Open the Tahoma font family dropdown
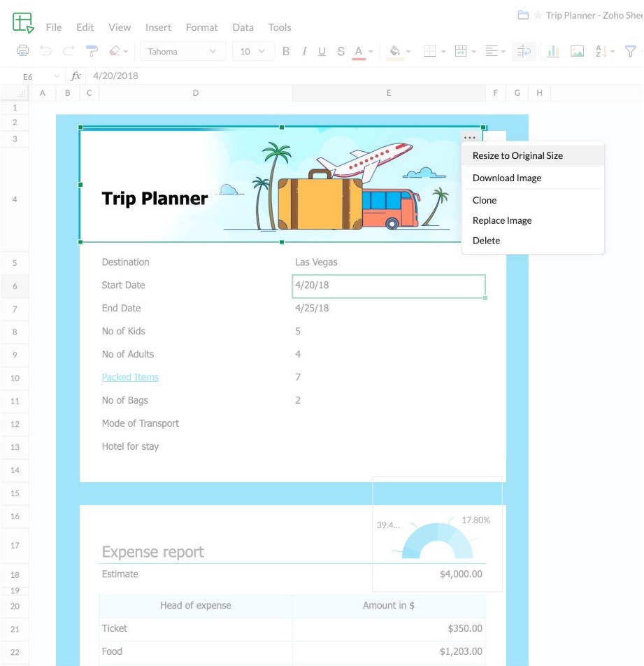 click(x=183, y=51)
